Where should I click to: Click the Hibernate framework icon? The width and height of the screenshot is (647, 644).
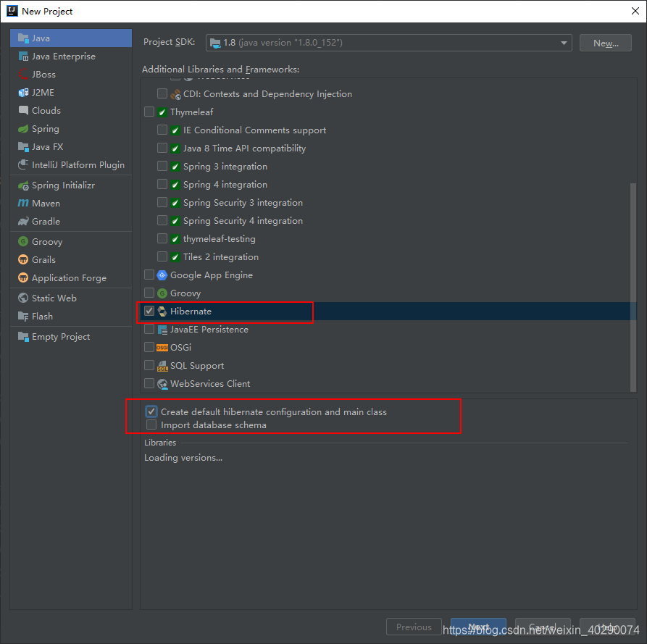tap(162, 311)
